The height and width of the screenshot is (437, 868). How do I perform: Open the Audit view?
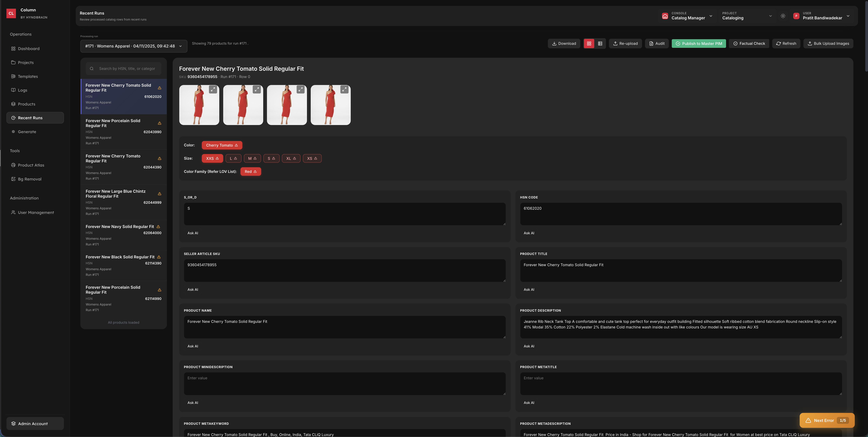coord(657,43)
